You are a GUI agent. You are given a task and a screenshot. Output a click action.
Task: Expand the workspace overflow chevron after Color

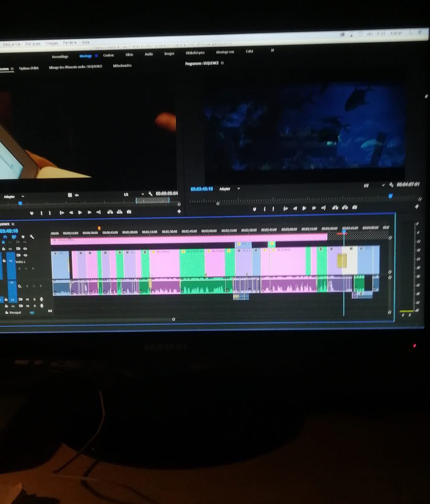(x=272, y=50)
